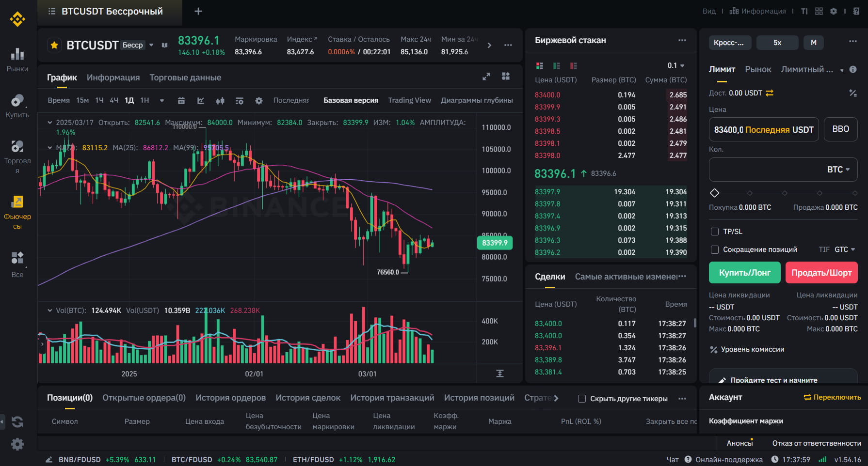Image resolution: width=868 pixels, height=466 pixels.
Task: Toggle the TP/SL checkbox
Action: pyautogui.click(x=714, y=232)
